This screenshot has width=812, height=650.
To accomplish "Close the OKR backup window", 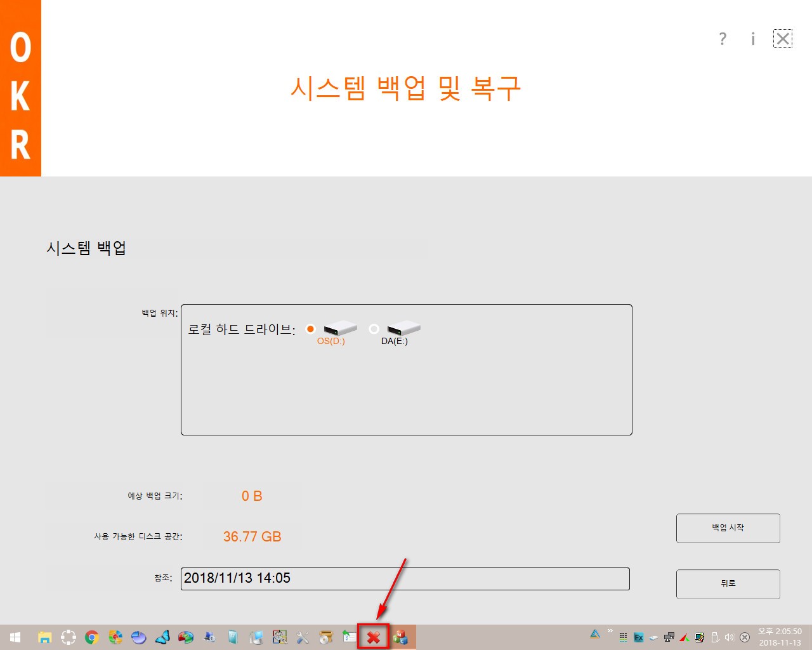I will pyautogui.click(x=783, y=39).
